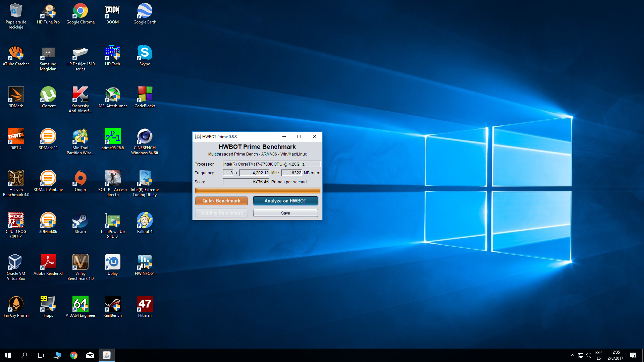644x362 pixels.
Task: Open the Mail app on taskbar
Action: 90,355
